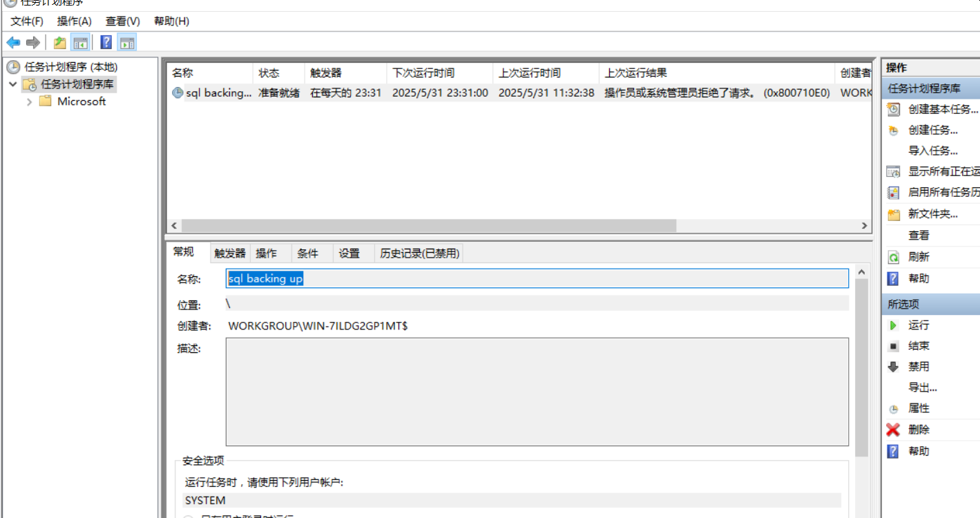Click the 创建任务 clock icon

click(893, 129)
